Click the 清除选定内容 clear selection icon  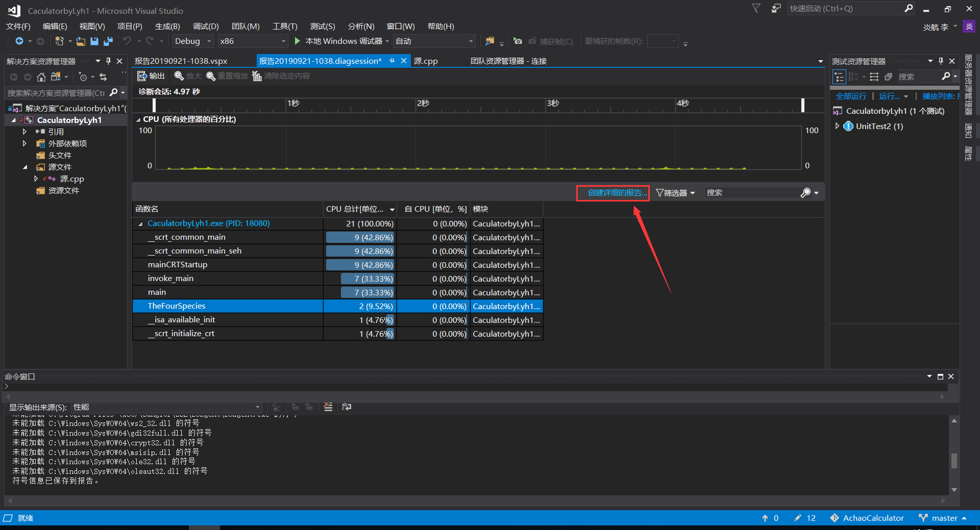[257, 76]
